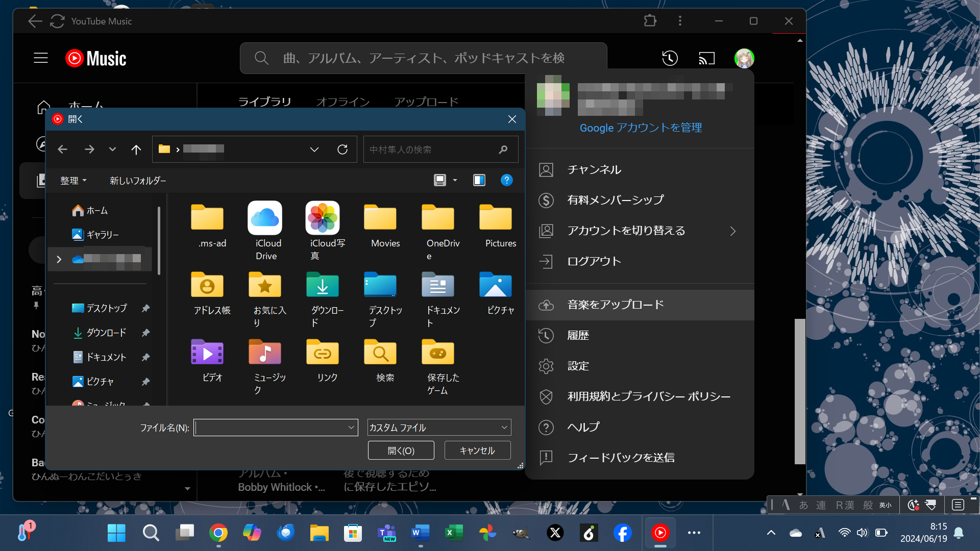
Task: Open Google Chrome from taskbar
Action: pyautogui.click(x=218, y=533)
